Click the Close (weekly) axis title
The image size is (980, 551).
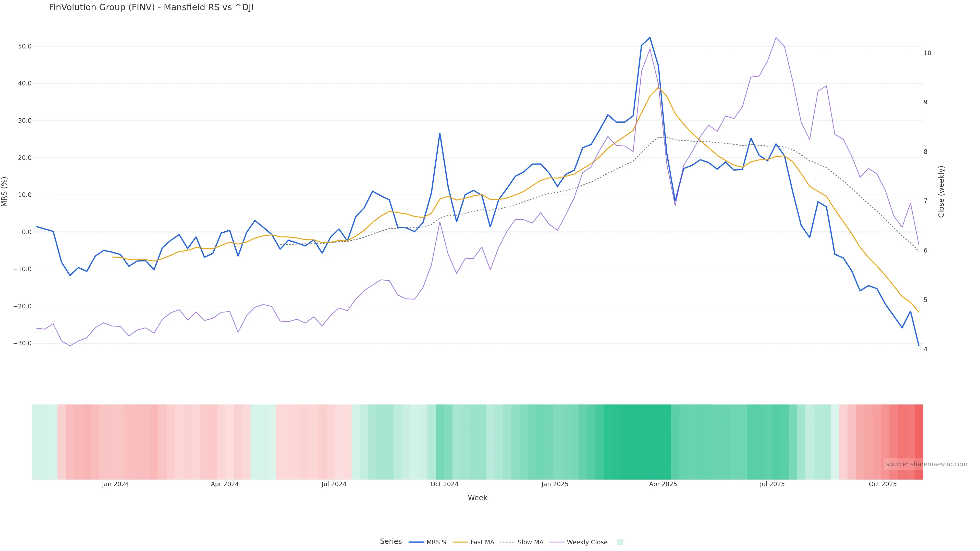[x=941, y=192]
